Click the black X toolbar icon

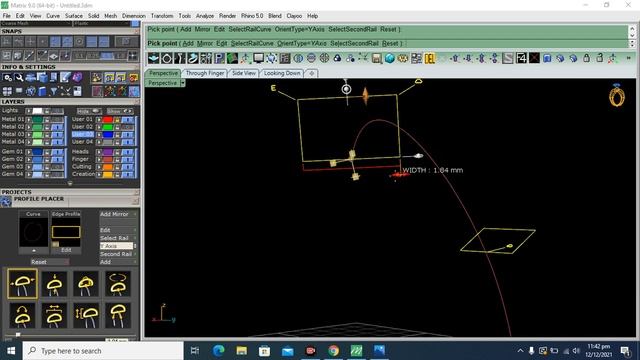pos(534,58)
